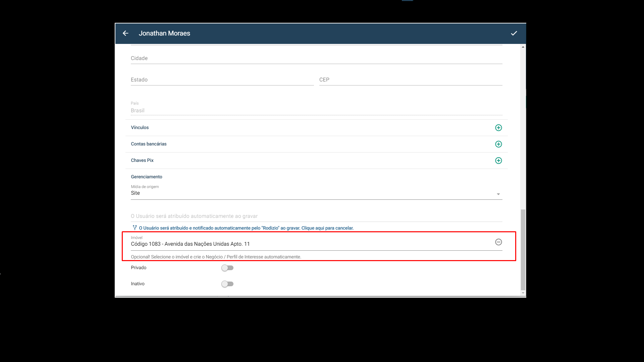The image size is (644, 362).
Task: Click the automatic user assignment field
Action: point(316,216)
